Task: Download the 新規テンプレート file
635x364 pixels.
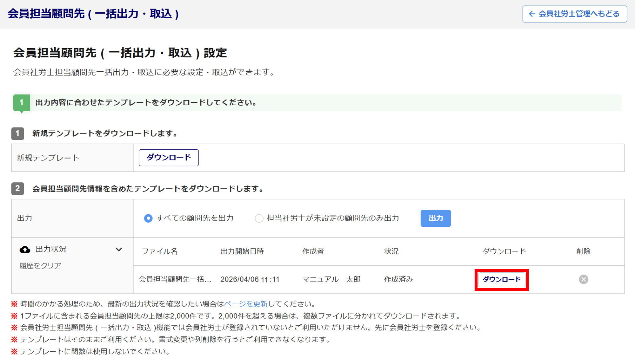Action: coord(169,158)
